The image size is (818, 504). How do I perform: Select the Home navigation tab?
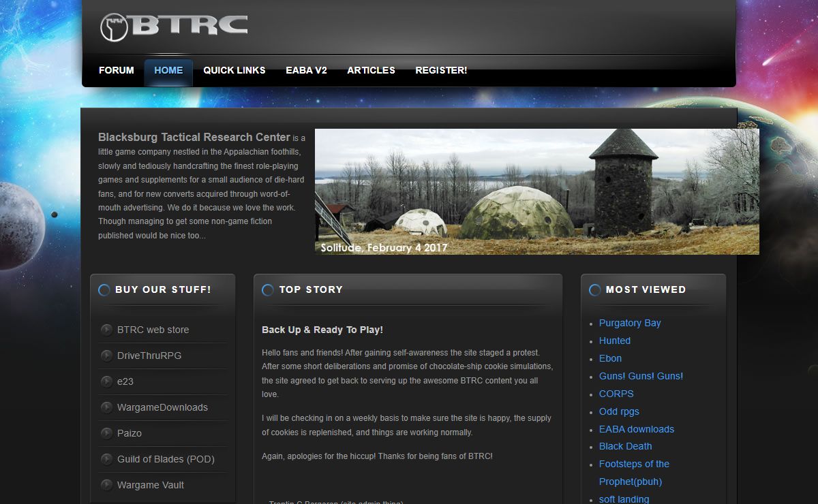coord(168,70)
